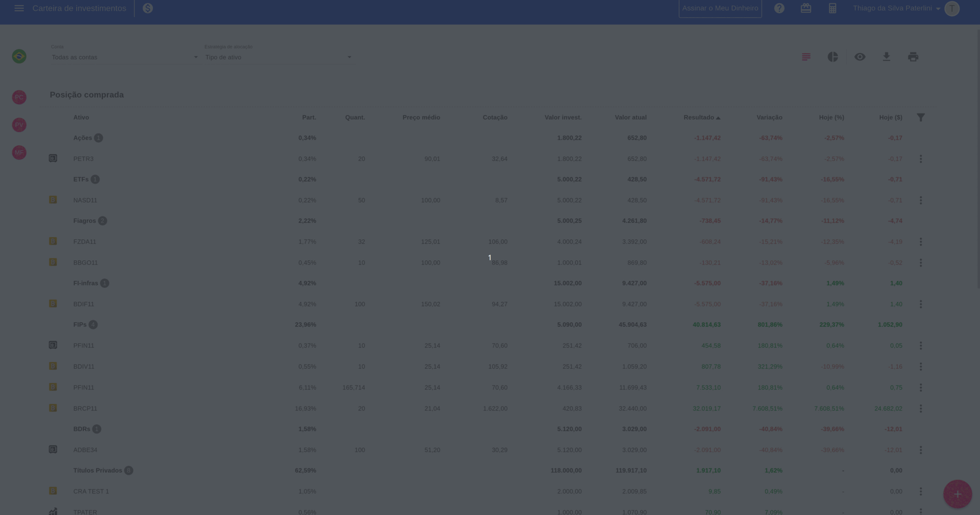This screenshot has height=515, width=980.
Task: Open the 'Tipo de ativo' allocation dropdown
Action: coord(278,57)
